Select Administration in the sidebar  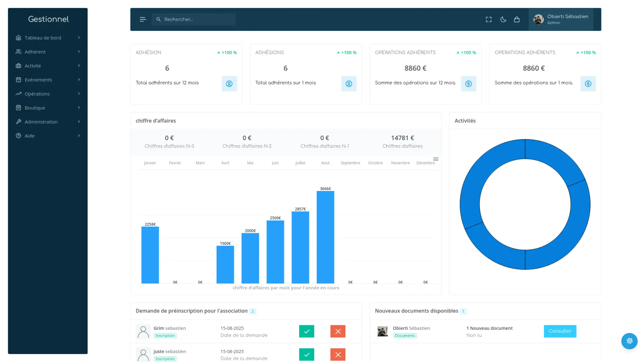coord(41,122)
